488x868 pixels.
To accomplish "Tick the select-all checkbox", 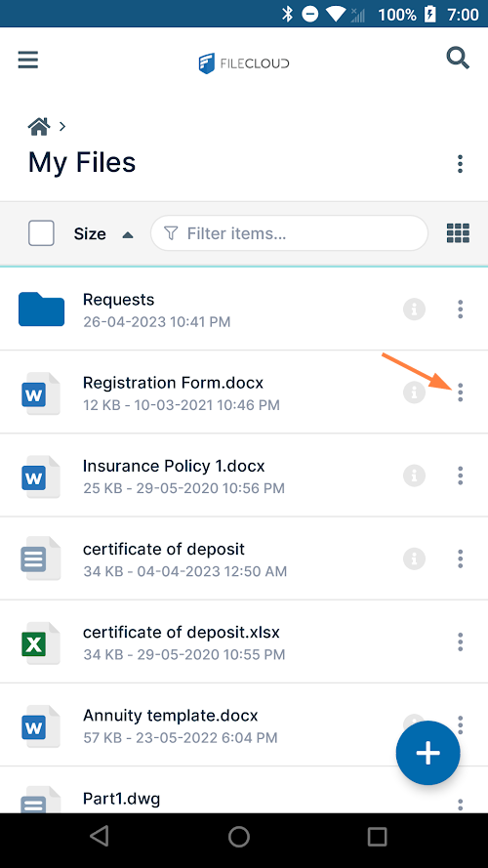I will point(41,233).
